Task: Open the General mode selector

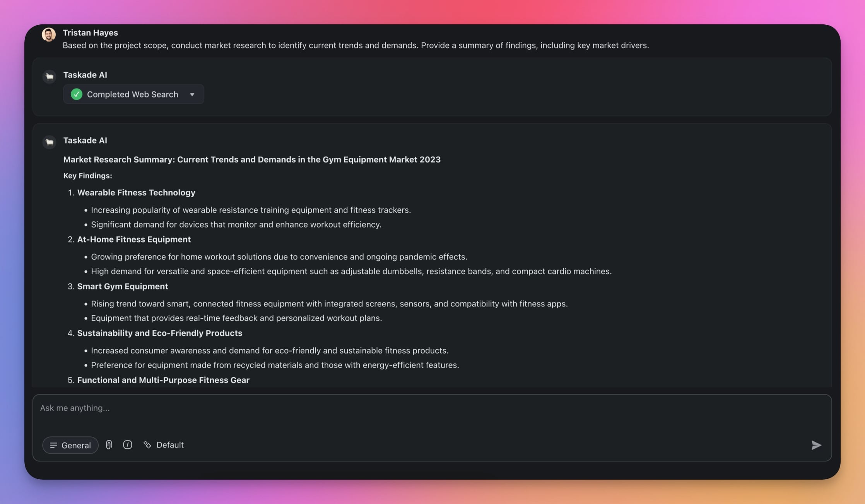Action: point(70,445)
